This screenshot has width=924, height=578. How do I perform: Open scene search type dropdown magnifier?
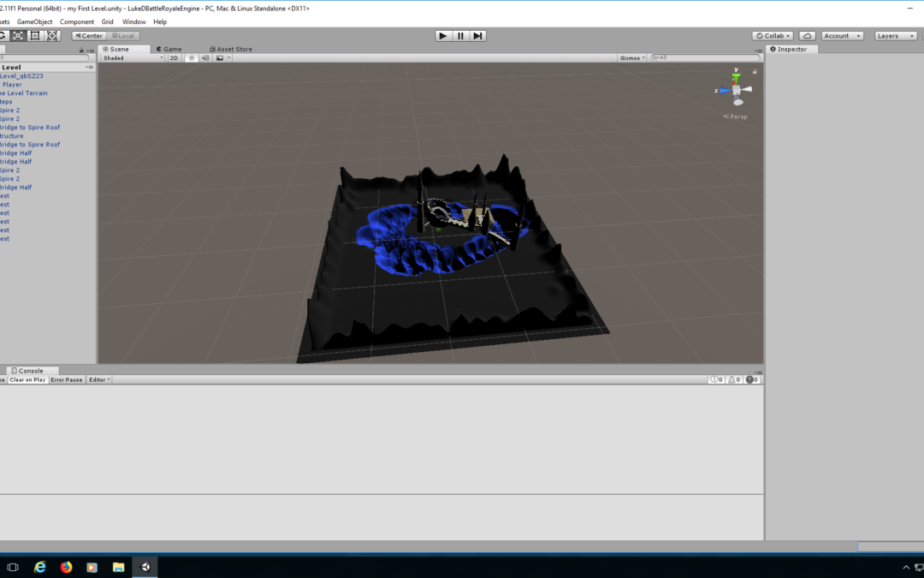tap(655, 58)
